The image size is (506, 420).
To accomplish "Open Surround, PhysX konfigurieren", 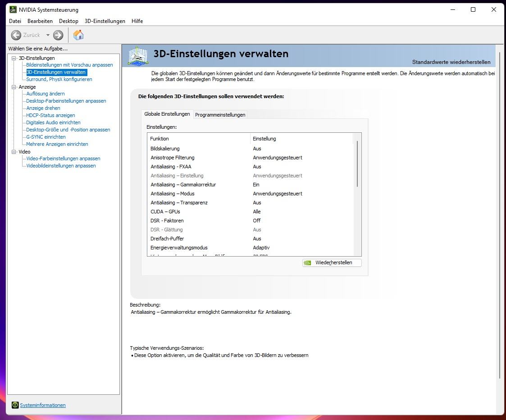I will 59,79.
